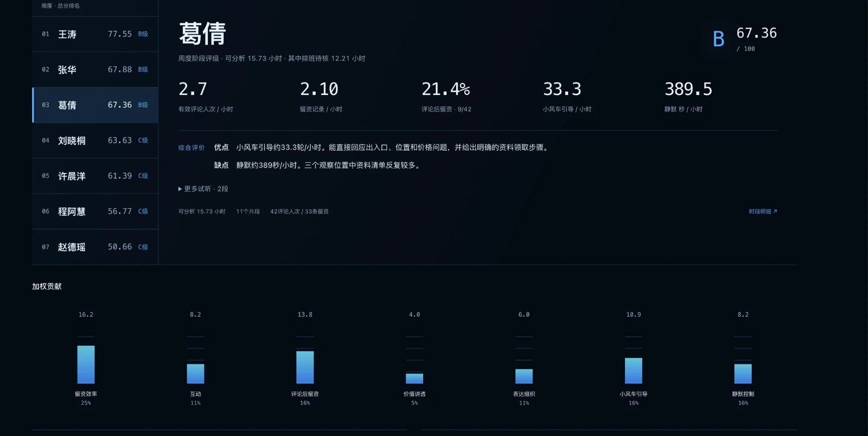This screenshot has width=868, height=436.
Task: Click 张华's B级 grade tag
Action: click(143, 69)
